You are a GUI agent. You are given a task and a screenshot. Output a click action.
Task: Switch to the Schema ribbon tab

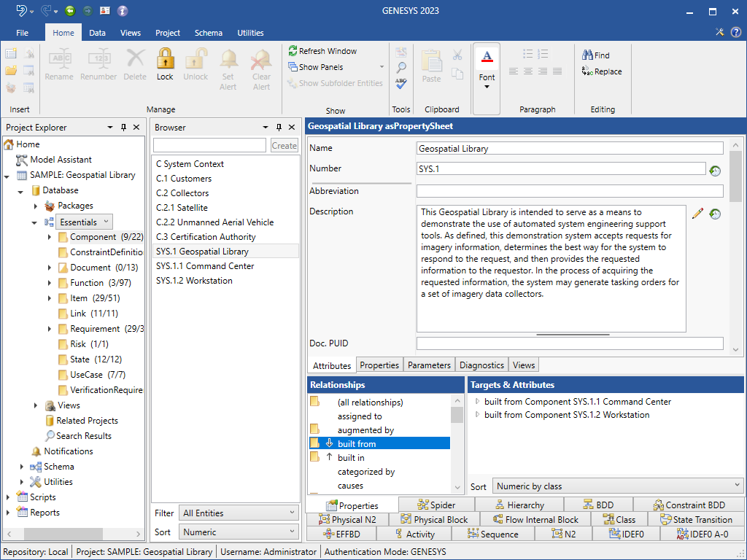[x=208, y=33]
